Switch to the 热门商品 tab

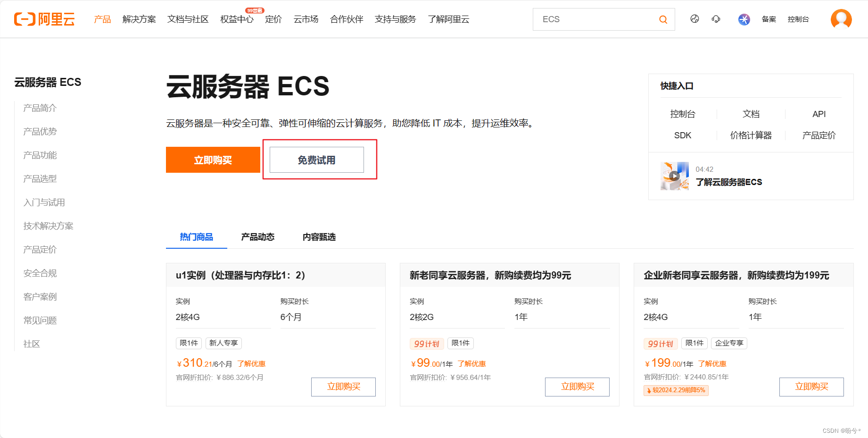[197, 237]
